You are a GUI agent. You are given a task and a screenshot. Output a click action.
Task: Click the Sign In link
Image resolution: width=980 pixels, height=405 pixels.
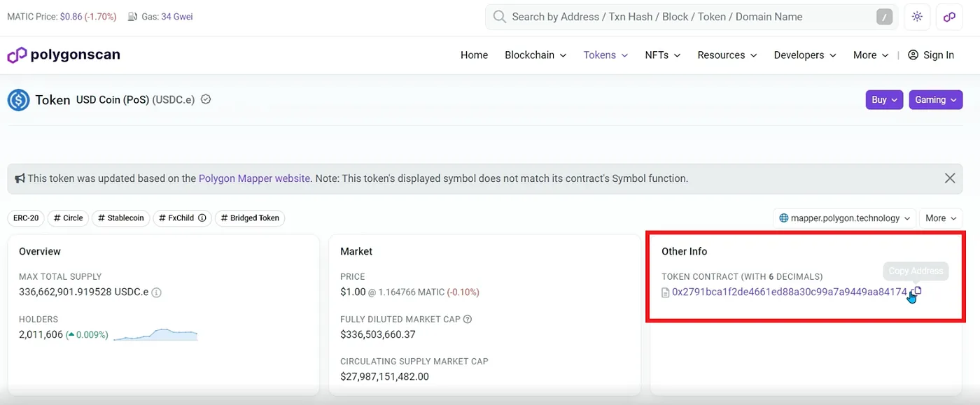931,55
